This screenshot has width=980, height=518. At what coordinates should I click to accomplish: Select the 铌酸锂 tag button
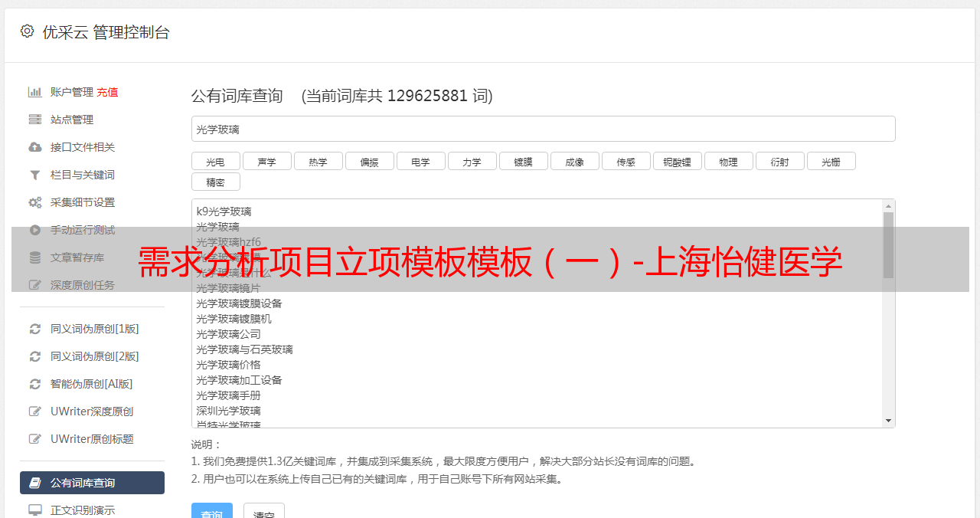point(678,161)
